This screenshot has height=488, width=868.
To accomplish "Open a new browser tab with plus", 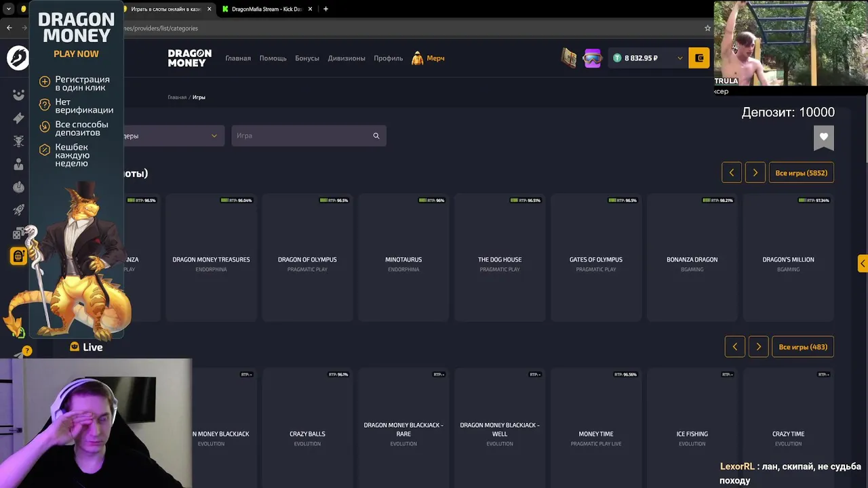I will point(325,9).
